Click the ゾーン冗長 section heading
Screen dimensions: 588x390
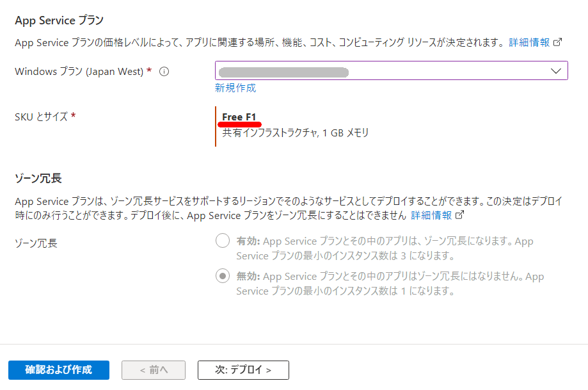(x=38, y=177)
